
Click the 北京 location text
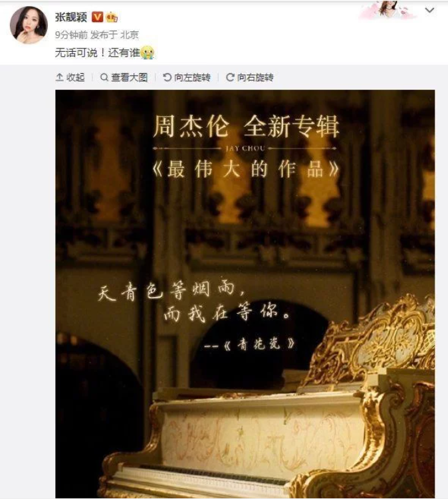point(129,35)
